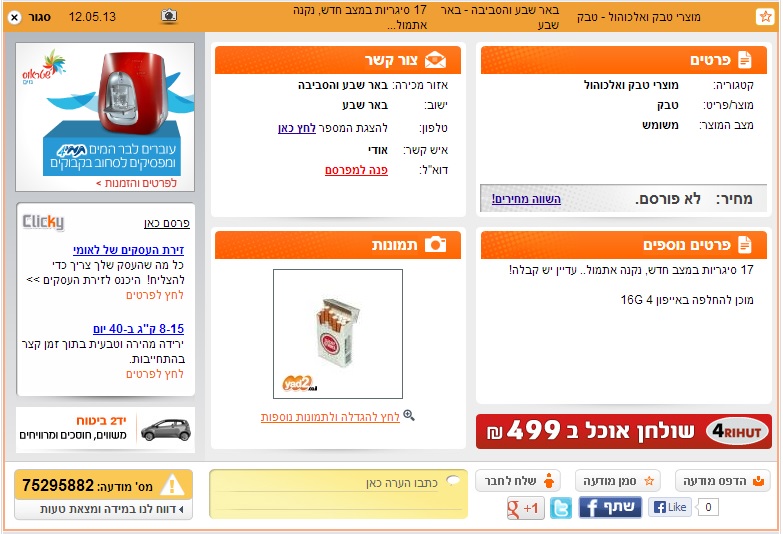
Task: Share via the Facebook שתף button
Action: (x=610, y=507)
